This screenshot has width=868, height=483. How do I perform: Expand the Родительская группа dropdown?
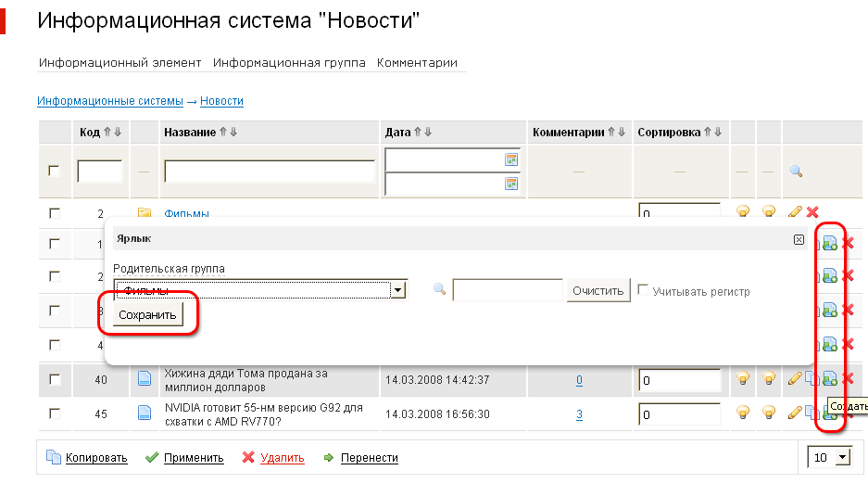(x=398, y=291)
